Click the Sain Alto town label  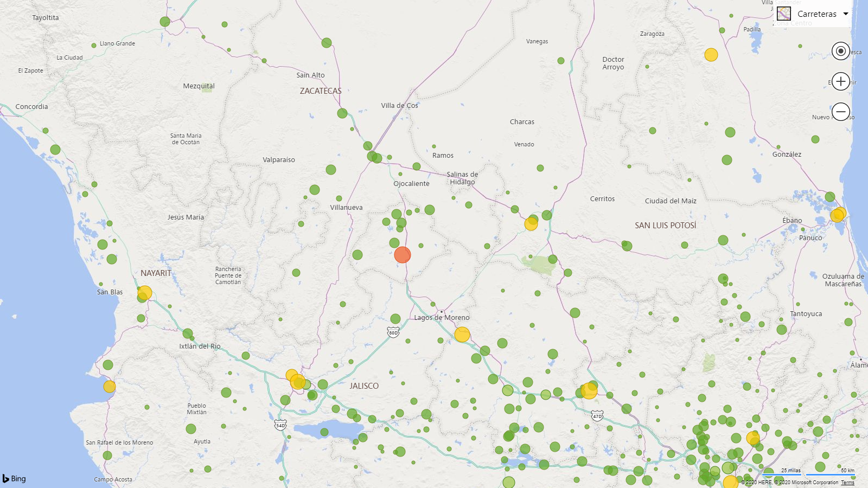point(311,75)
